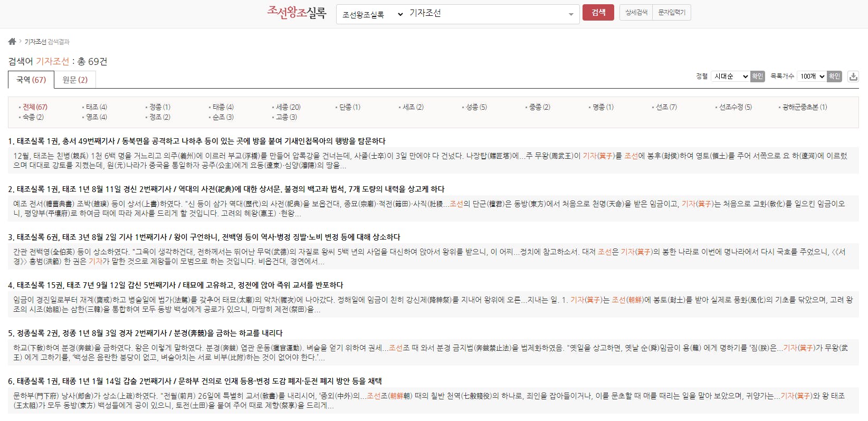Confirm sort order with 확인 button
Screen dimensions: 868x421
(758, 76)
